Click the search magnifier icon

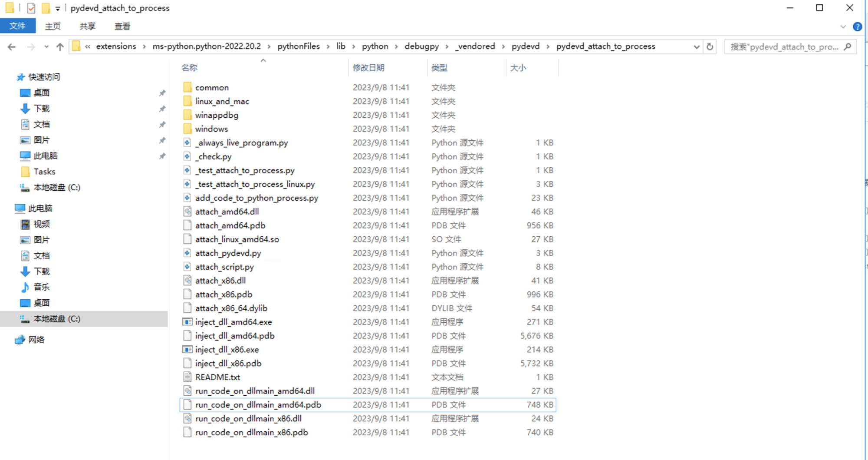(x=847, y=46)
